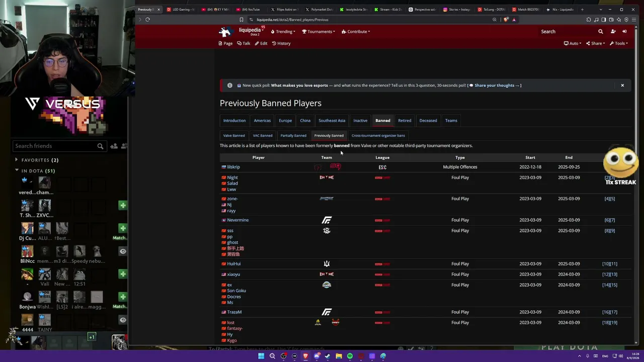Image resolution: width=644 pixels, height=362 pixels.
Task: Click the Brave Shields icon in address bar
Action: pos(506,20)
